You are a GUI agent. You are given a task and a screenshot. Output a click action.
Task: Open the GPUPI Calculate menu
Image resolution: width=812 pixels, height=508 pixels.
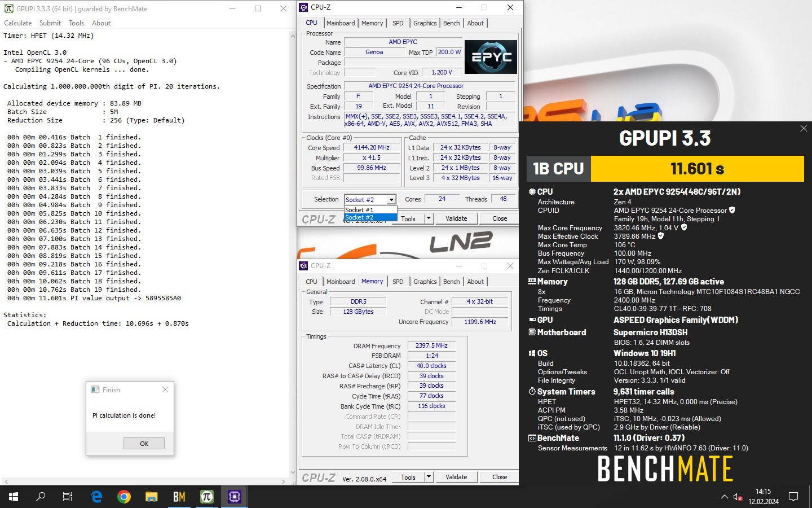(18, 23)
